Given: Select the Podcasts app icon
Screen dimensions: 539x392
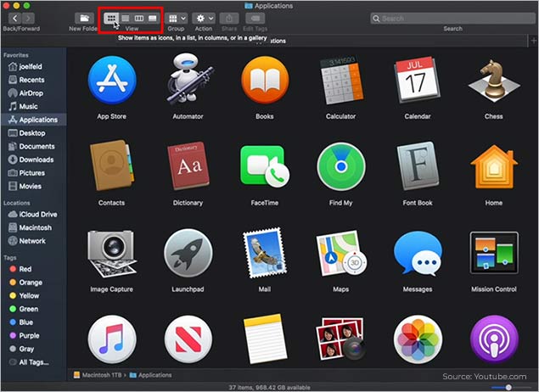Looking at the screenshot, I should (494, 339).
